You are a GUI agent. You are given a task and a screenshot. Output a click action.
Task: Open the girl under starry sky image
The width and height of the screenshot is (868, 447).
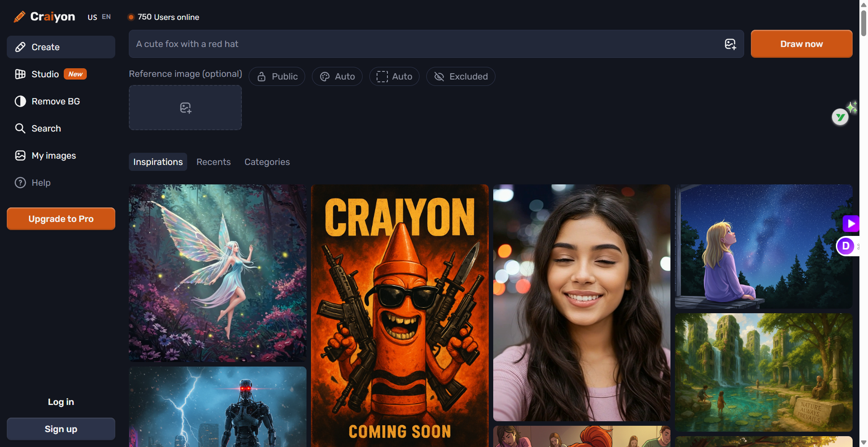click(x=764, y=246)
